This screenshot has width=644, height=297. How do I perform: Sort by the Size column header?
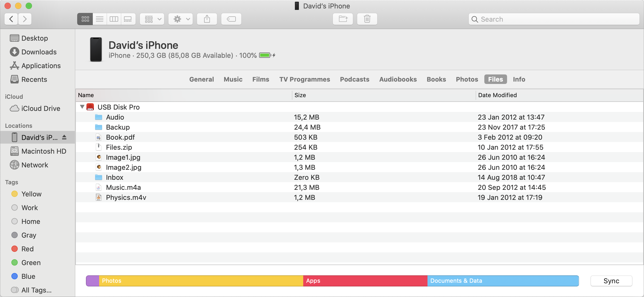click(x=384, y=95)
